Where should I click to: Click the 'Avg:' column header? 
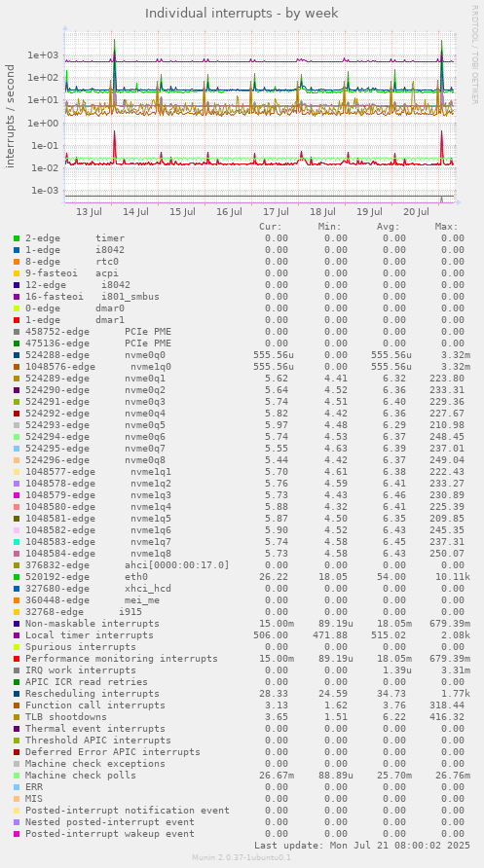389,227
